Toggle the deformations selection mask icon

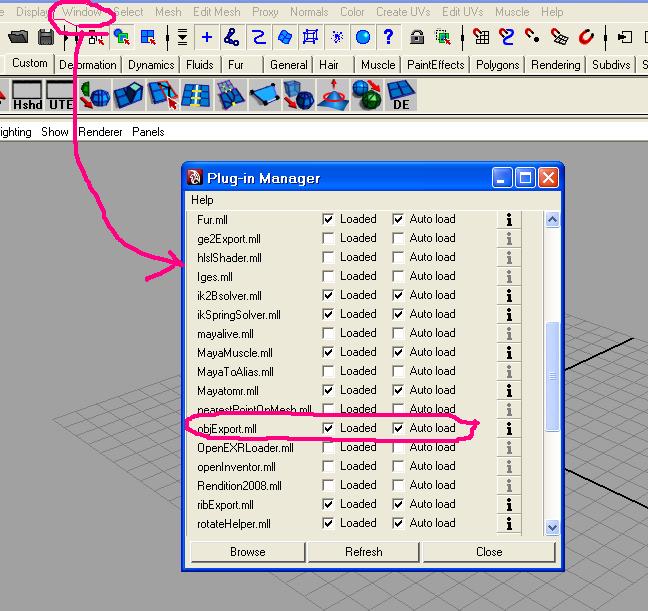[310, 38]
